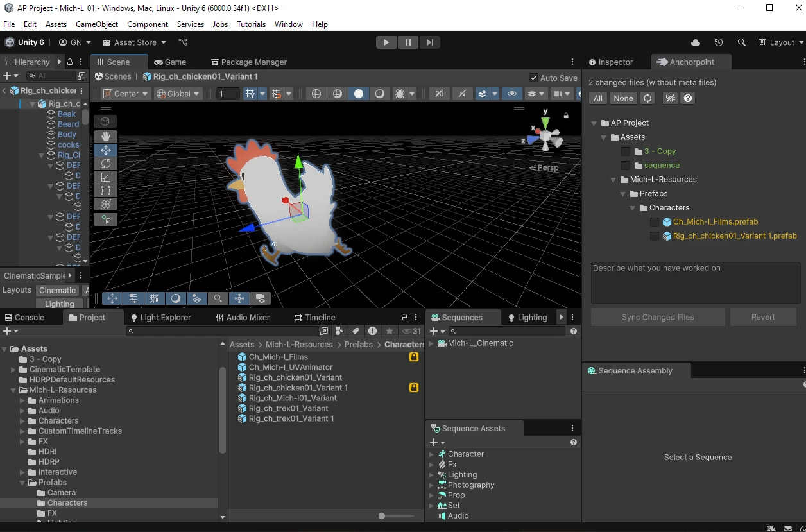Adjust the Project icon size slider

(382, 516)
